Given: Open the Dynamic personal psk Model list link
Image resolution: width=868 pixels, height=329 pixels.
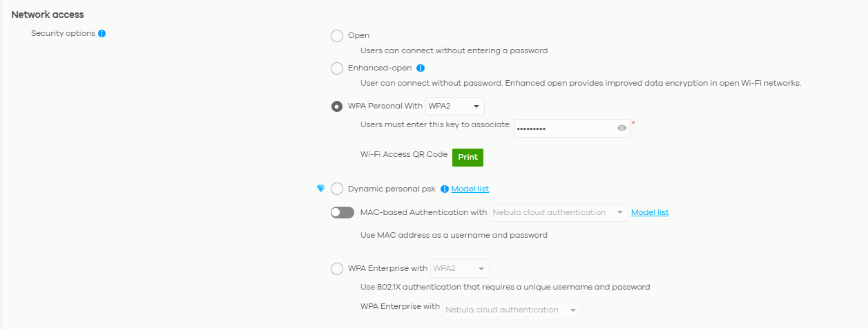Looking at the screenshot, I should click(470, 189).
